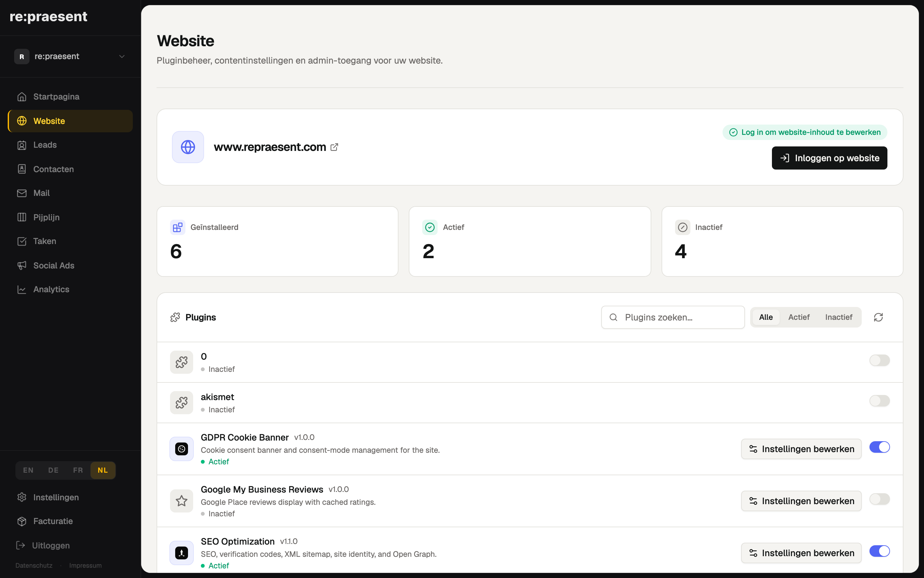The width and height of the screenshot is (924, 578).
Task: Click the Leads icon in sidebar
Action: (x=22, y=145)
